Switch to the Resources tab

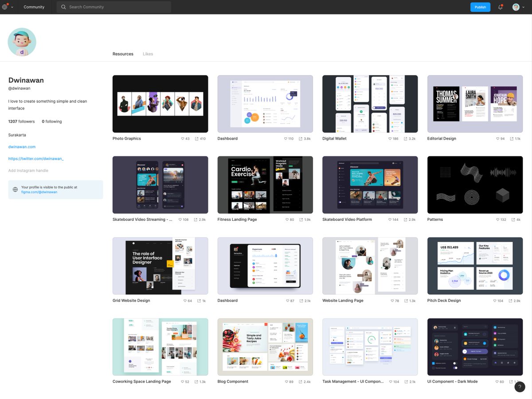coord(123,54)
